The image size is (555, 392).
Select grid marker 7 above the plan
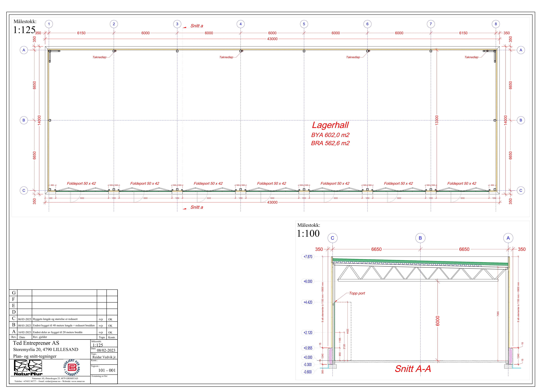point(431,24)
